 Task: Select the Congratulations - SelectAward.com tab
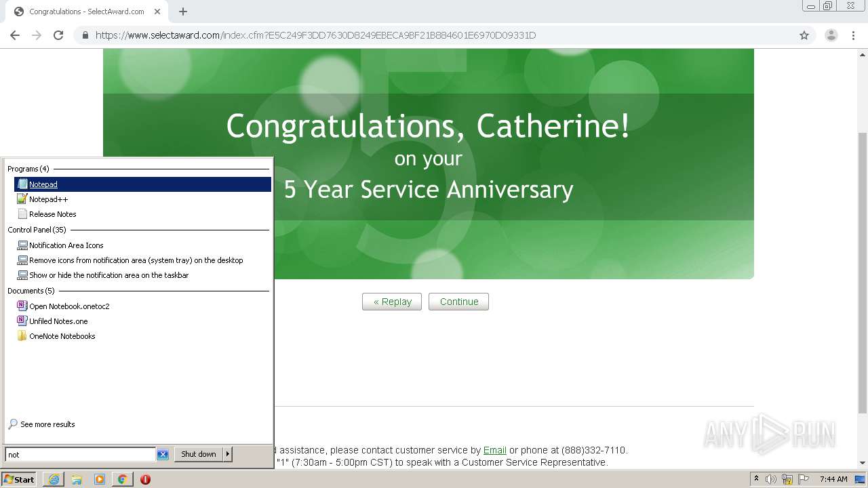tap(87, 12)
